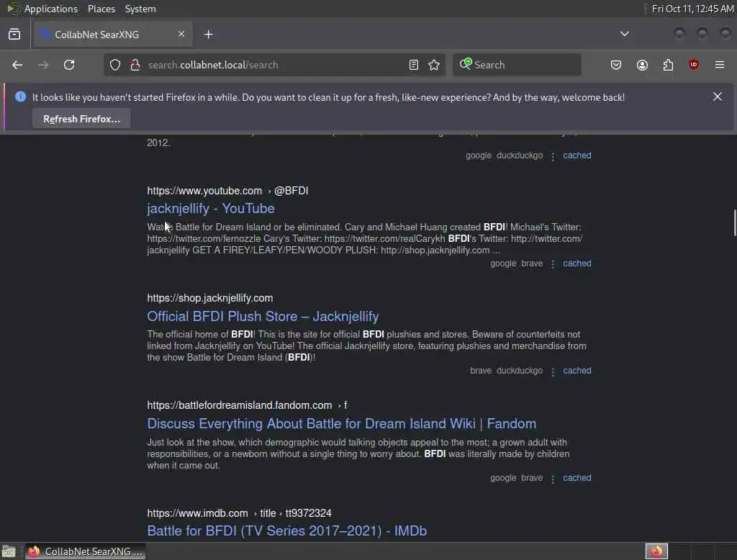Image resolution: width=737 pixels, height=560 pixels.
Task: Select the CollabNet SearXNG browser tab
Action: [112, 35]
